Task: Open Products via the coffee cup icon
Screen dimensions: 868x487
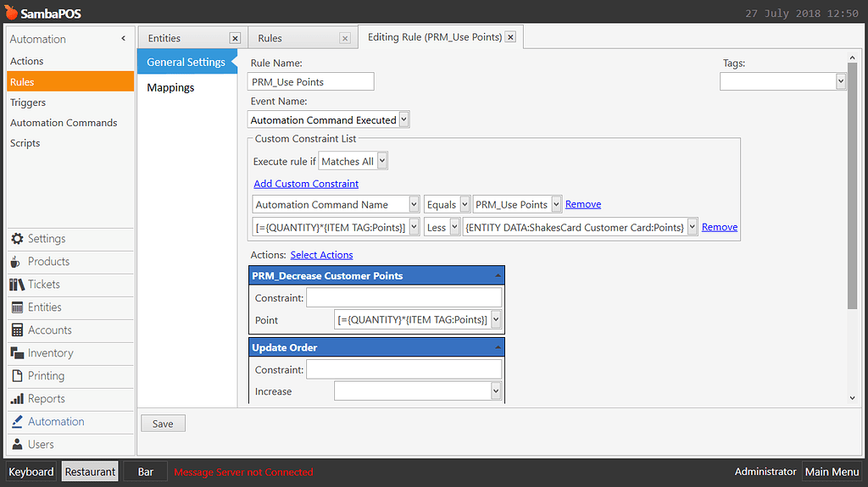Action: tap(17, 262)
